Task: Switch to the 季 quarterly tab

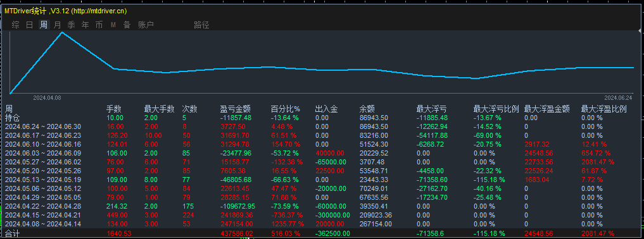Action: [72, 25]
